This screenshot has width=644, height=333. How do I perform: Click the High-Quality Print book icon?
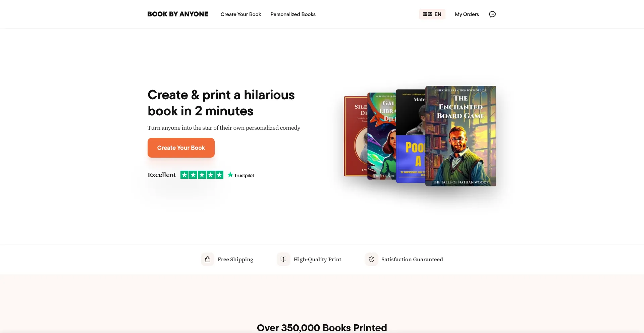coord(283,259)
